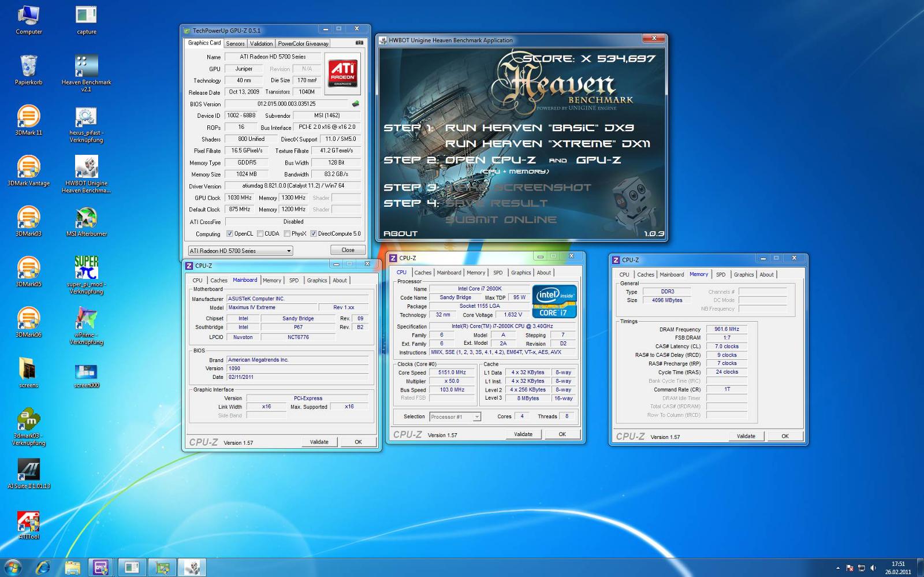Click BIOS Version field in GPU-Z
The height and width of the screenshot is (577, 924).
[286, 104]
